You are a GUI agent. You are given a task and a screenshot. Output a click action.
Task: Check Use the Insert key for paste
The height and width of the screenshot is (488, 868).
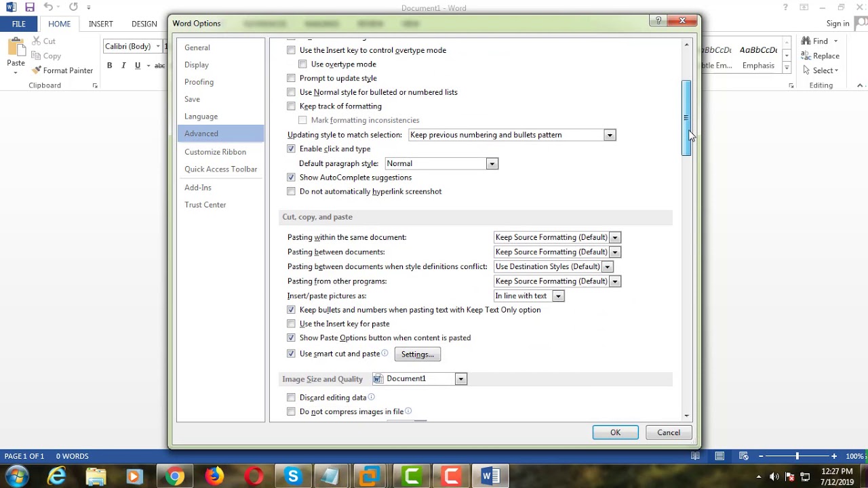(292, 324)
